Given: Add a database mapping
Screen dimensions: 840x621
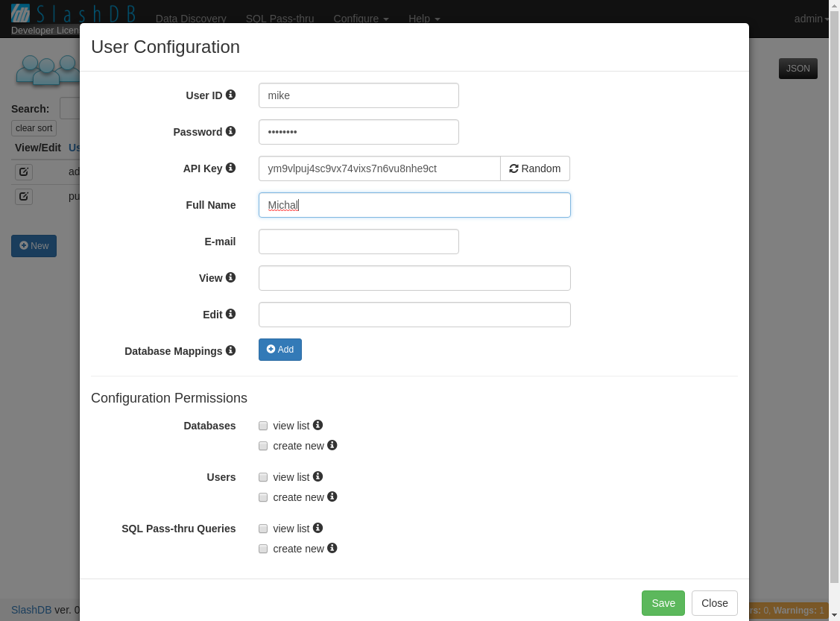Looking at the screenshot, I should pos(280,350).
